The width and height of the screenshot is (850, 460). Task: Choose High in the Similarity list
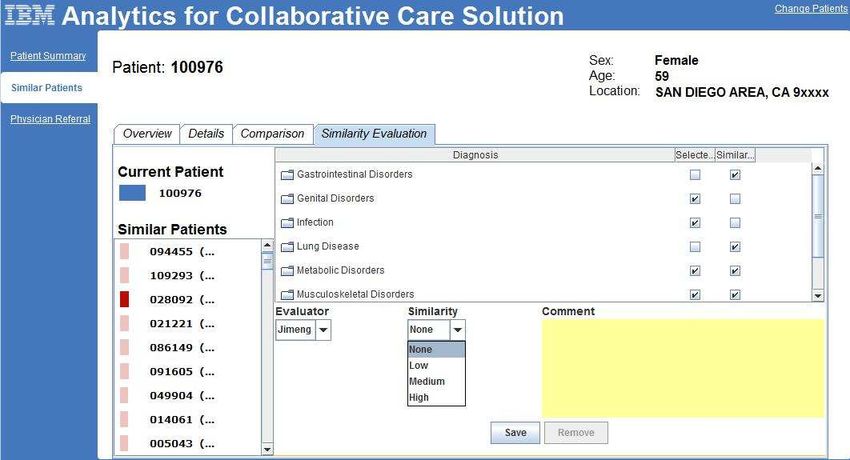pyautogui.click(x=436, y=397)
